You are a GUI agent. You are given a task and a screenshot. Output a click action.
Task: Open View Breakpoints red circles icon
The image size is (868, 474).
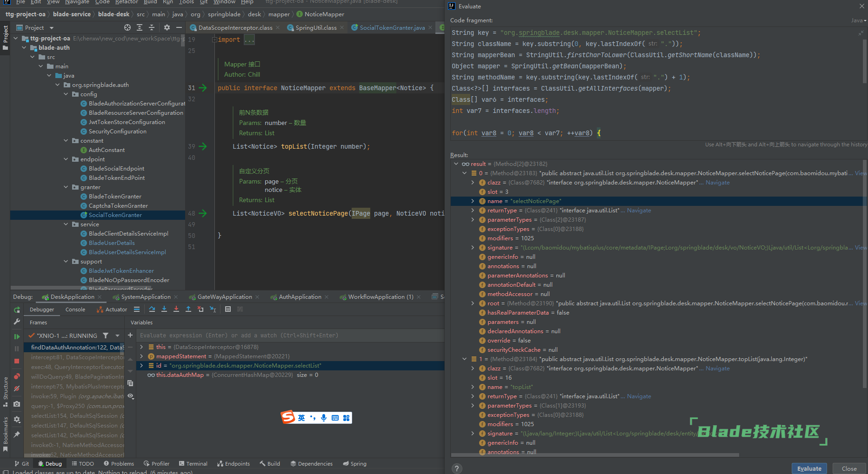(x=17, y=376)
